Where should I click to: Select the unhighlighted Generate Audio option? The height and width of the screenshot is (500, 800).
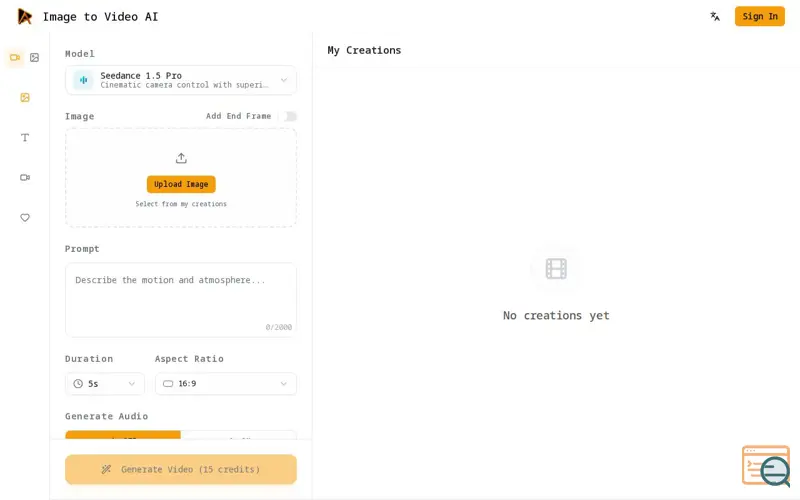point(238,435)
